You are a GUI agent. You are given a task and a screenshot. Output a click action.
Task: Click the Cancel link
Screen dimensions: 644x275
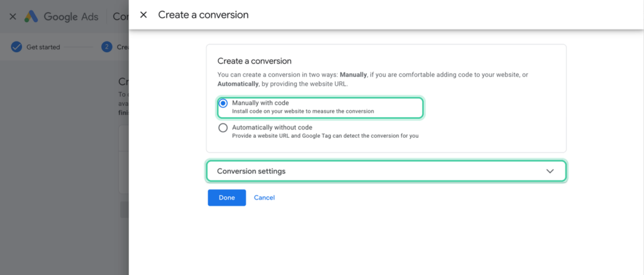click(x=264, y=198)
